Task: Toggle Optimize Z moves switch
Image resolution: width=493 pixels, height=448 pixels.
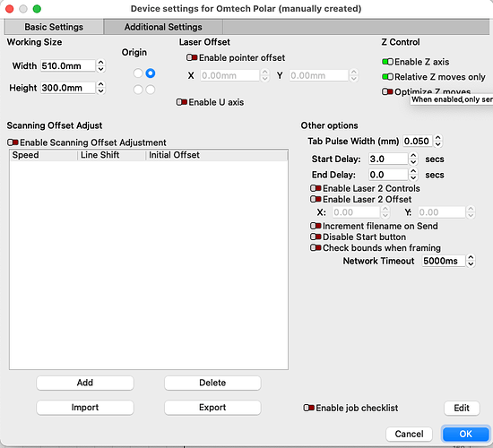Action: point(387,91)
